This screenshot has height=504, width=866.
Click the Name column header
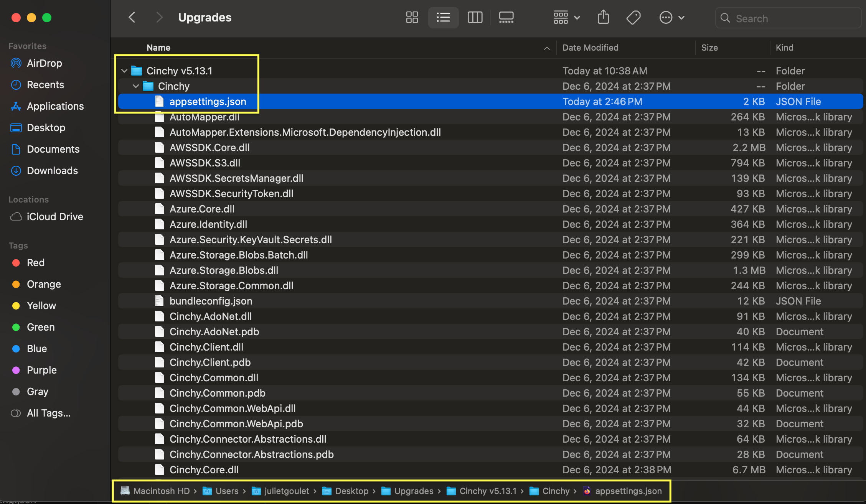click(158, 48)
